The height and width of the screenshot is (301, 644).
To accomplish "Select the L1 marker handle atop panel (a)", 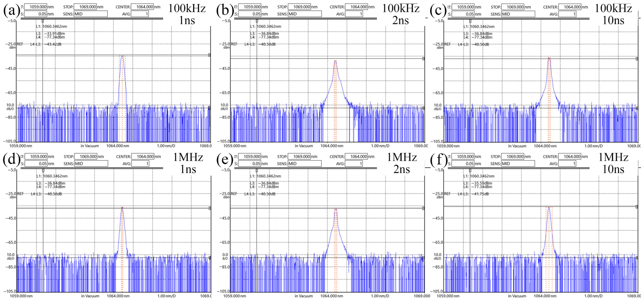I will pyautogui.click(x=43, y=21).
